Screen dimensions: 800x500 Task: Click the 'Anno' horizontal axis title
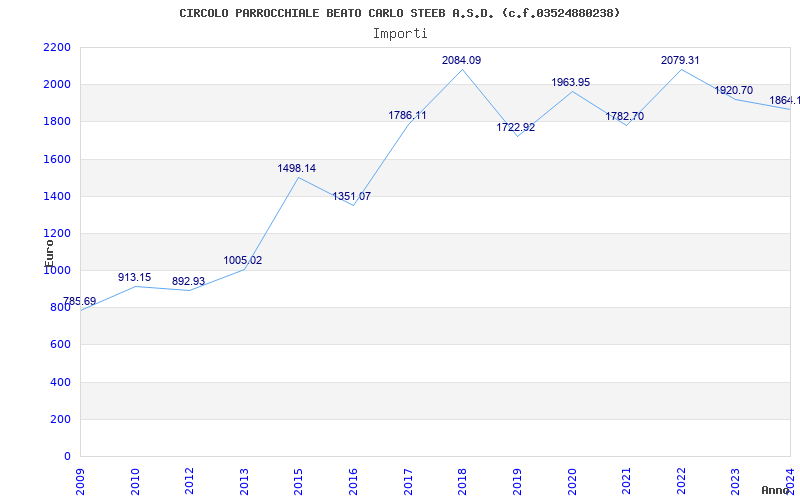[776, 490]
